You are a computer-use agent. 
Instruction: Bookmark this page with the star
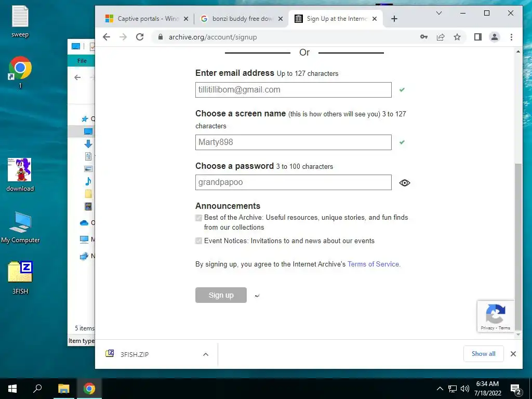[457, 37]
